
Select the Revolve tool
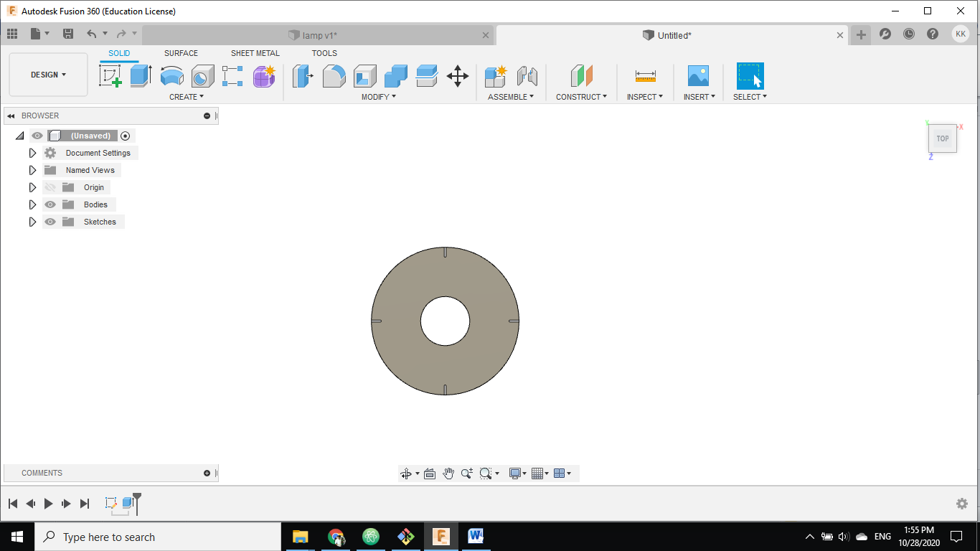pyautogui.click(x=171, y=75)
